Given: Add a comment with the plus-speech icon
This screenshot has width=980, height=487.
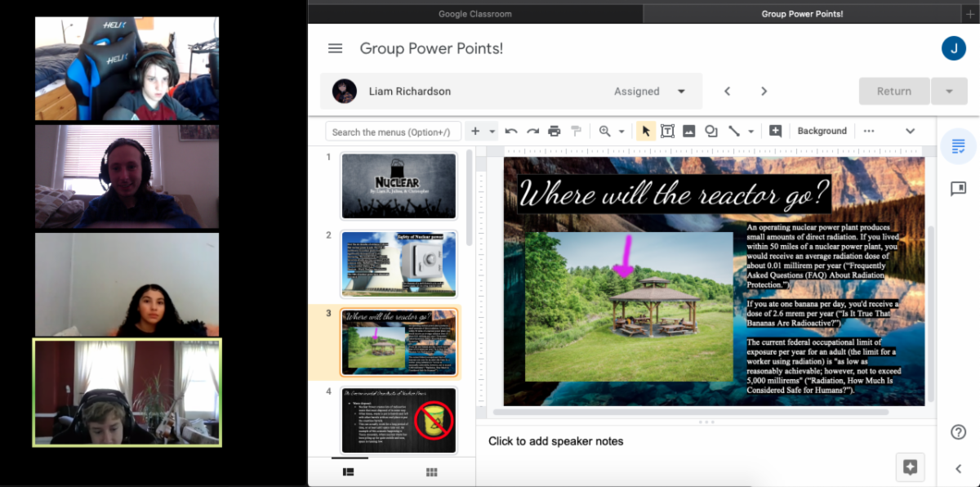Looking at the screenshot, I should [775, 131].
